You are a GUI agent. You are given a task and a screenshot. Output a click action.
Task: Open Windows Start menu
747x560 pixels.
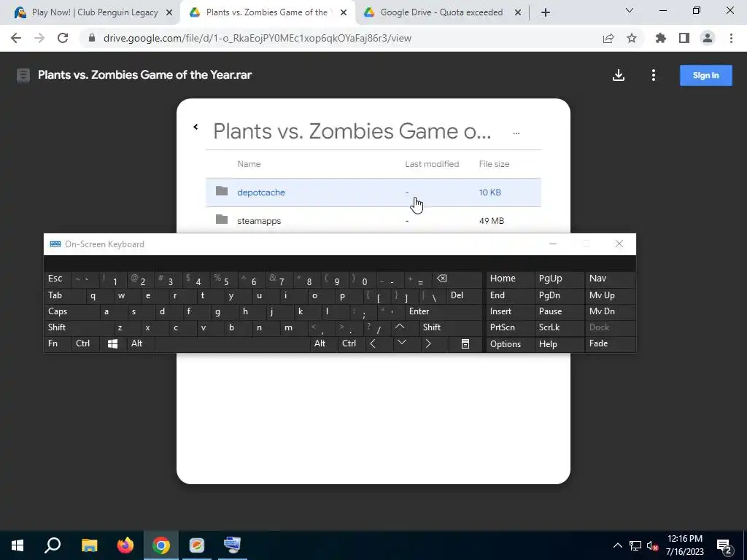[18, 545]
